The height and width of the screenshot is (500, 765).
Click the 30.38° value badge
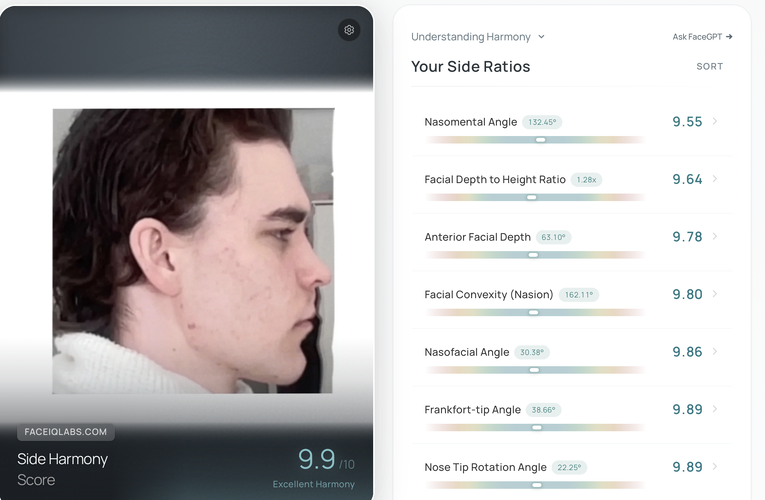[x=532, y=352]
